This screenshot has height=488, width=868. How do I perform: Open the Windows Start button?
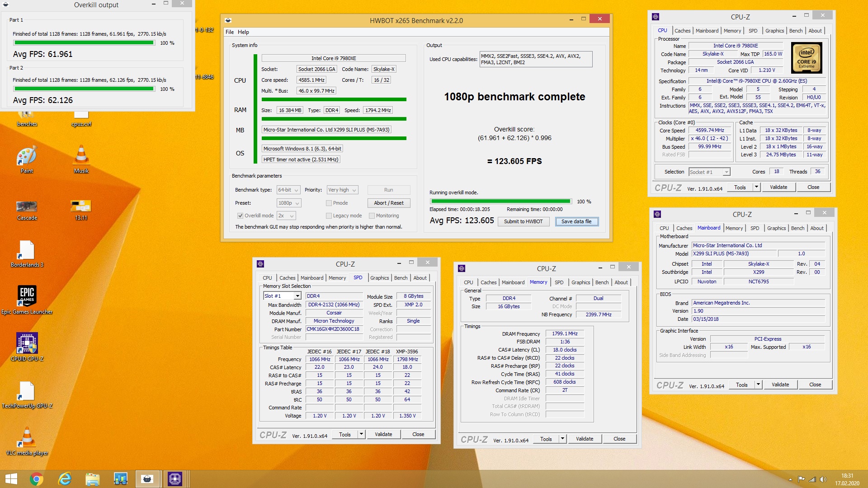coord(11,479)
